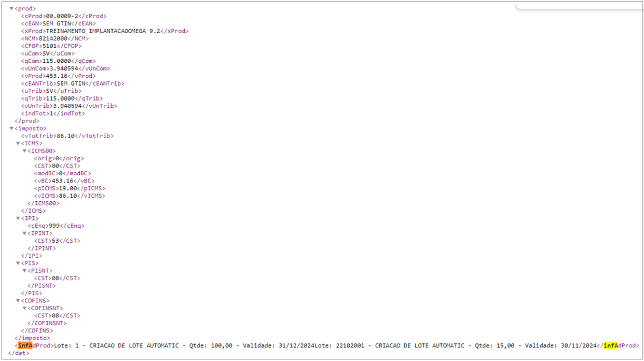Click the closing </COFINS> tag
Screen dimensions: 644x361
tap(37, 331)
